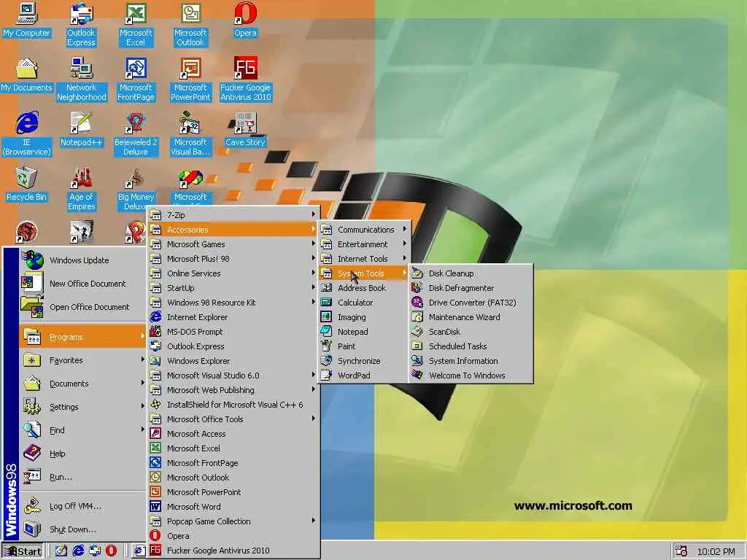This screenshot has height=560, width=747.
Task: Open Disk Cleanup from System Tools
Action: pos(471,273)
